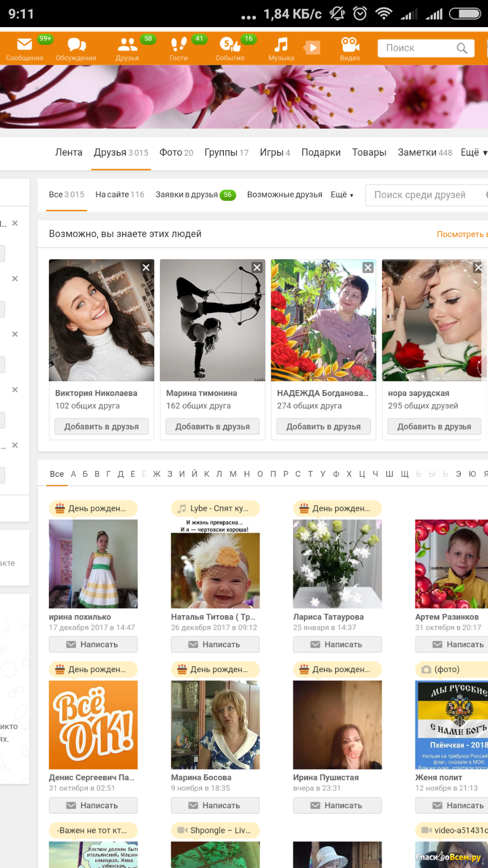Image resolution: width=488 pixels, height=868 pixels.
Task: Open Видео camera icon
Action: [x=350, y=48]
